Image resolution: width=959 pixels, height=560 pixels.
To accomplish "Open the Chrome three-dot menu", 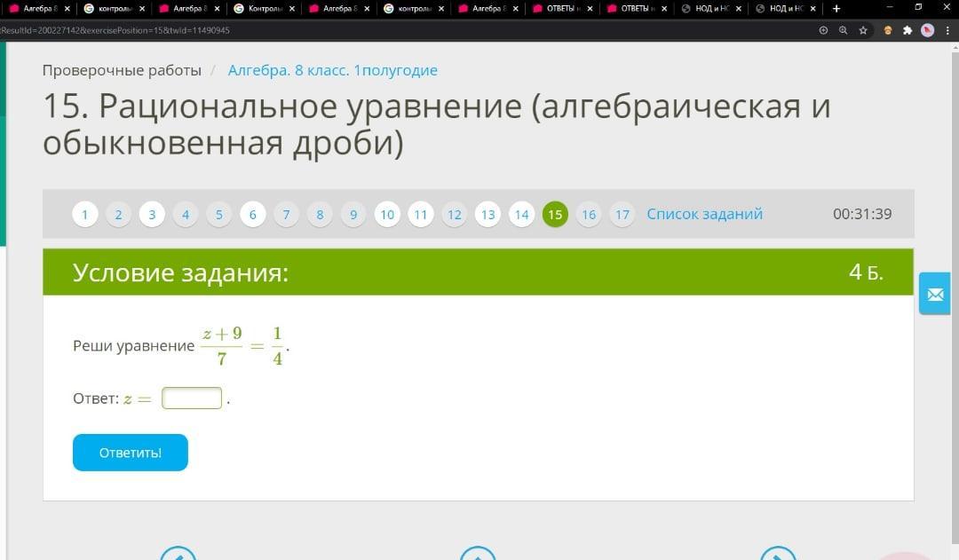I will coord(947,30).
